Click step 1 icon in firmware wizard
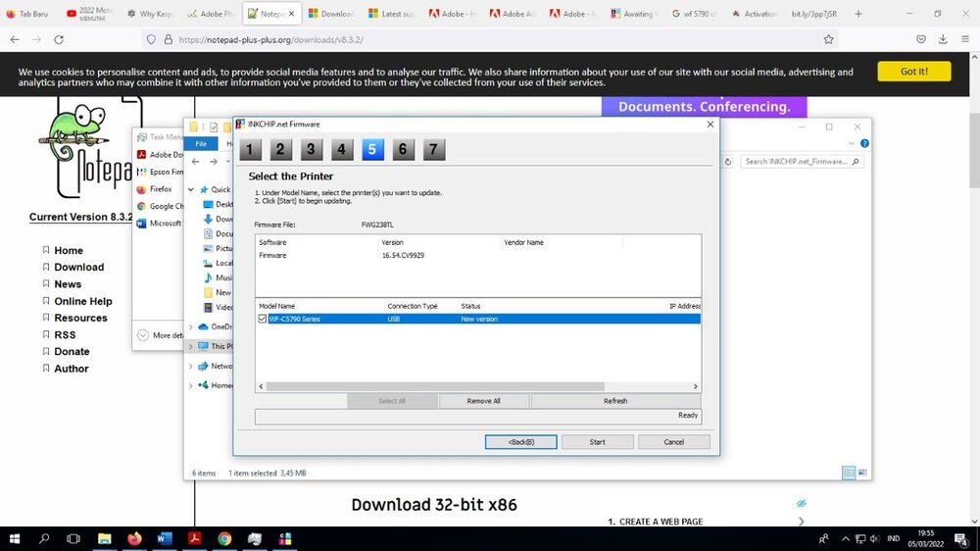Viewport: 980px width, 551px height. [250, 149]
